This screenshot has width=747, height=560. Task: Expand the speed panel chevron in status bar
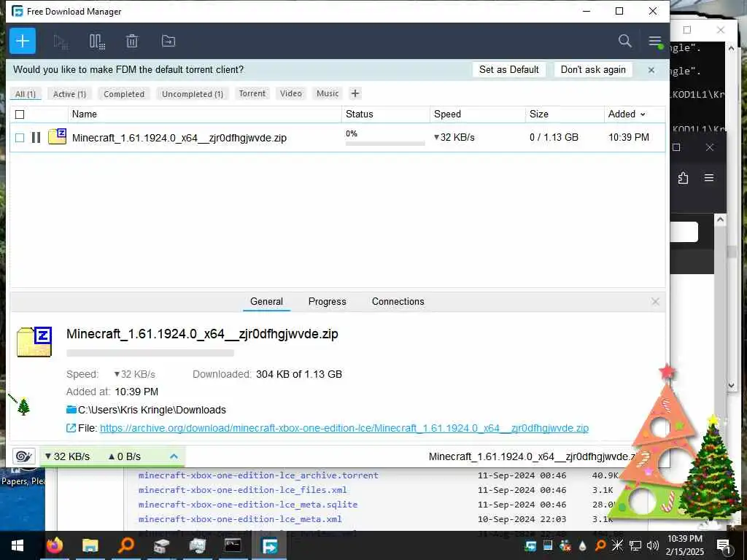coord(174,456)
